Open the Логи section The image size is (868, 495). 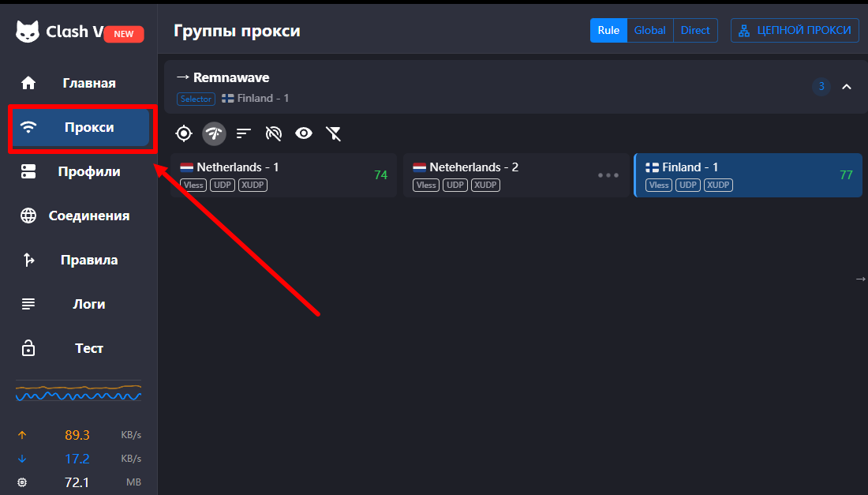80,304
